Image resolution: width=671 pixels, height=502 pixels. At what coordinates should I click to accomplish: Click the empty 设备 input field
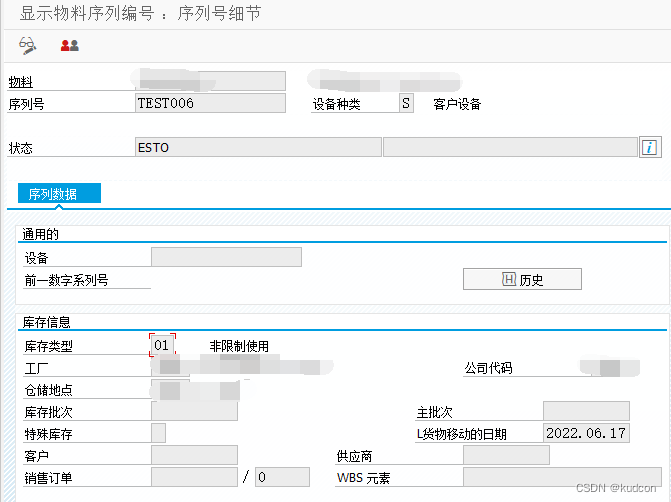[x=226, y=257]
